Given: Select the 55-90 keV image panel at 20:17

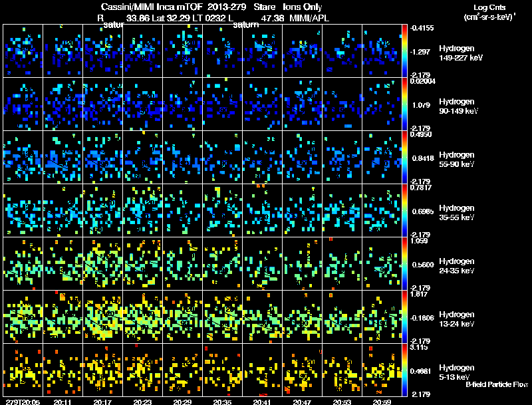Looking at the screenshot, I should (x=103, y=158).
